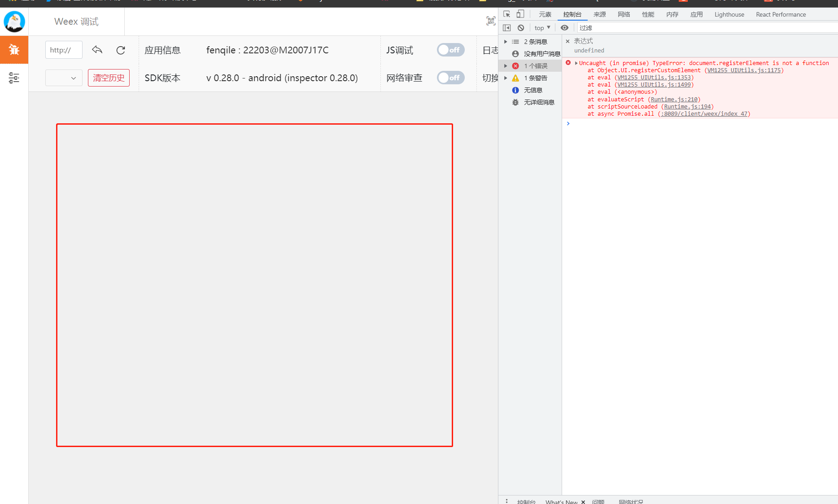The image size is (838, 504).
Task: Create a live expression with the eye icon
Action: point(564,27)
